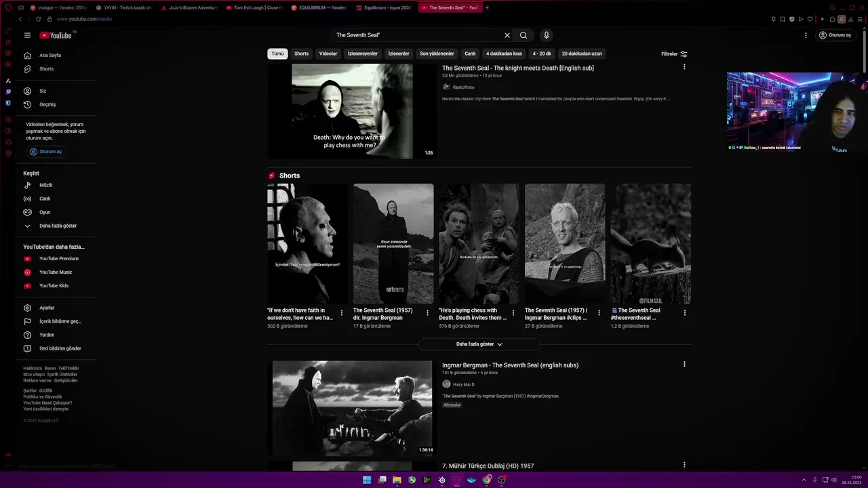The height and width of the screenshot is (488, 868).
Task: Open title '7. Mühür Türkçe Dublaj (HD) 1957'
Action: click(488, 466)
